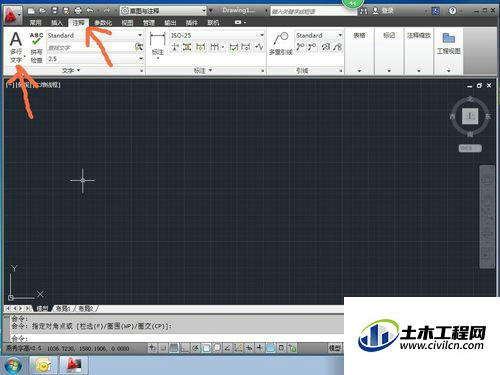This screenshot has height=375, width=500.
Task: Open the AutoCAD application menu logo
Action: [x=12, y=15]
